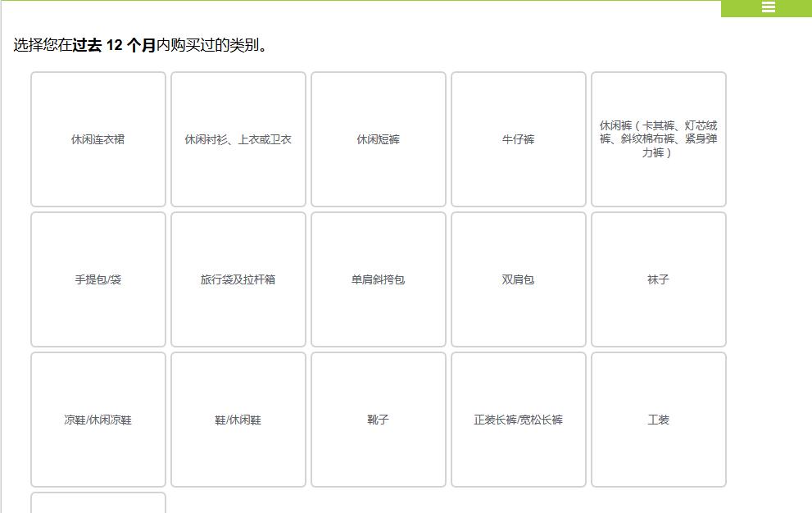Select the 正装长裤/宽松长裤 category

[519, 418]
